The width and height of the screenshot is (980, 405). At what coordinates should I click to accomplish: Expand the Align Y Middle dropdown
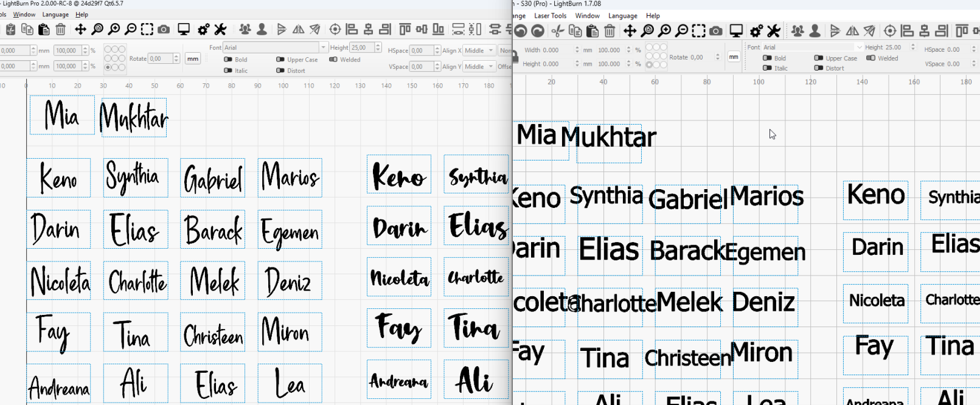[479, 67]
